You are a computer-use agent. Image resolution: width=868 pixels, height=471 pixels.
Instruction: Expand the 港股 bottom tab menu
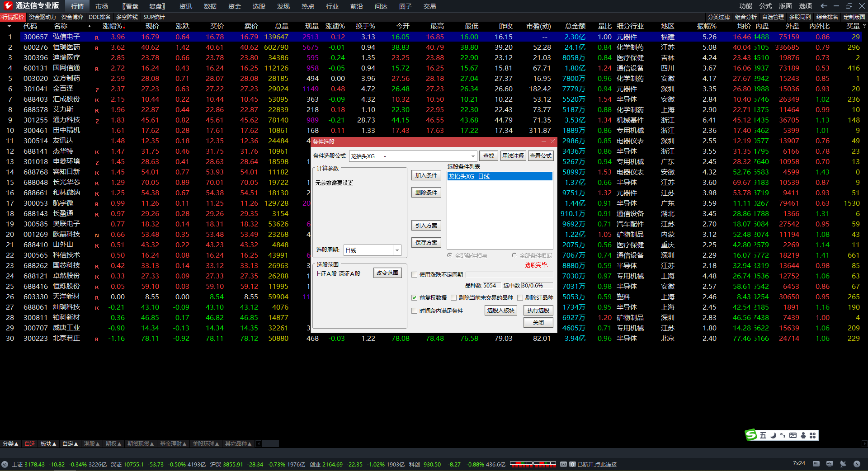point(92,444)
